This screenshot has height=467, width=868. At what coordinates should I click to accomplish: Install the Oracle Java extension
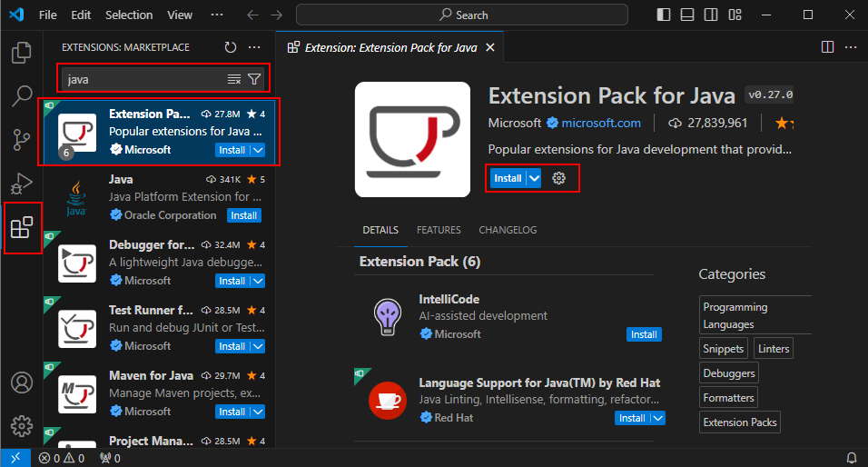click(244, 215)
